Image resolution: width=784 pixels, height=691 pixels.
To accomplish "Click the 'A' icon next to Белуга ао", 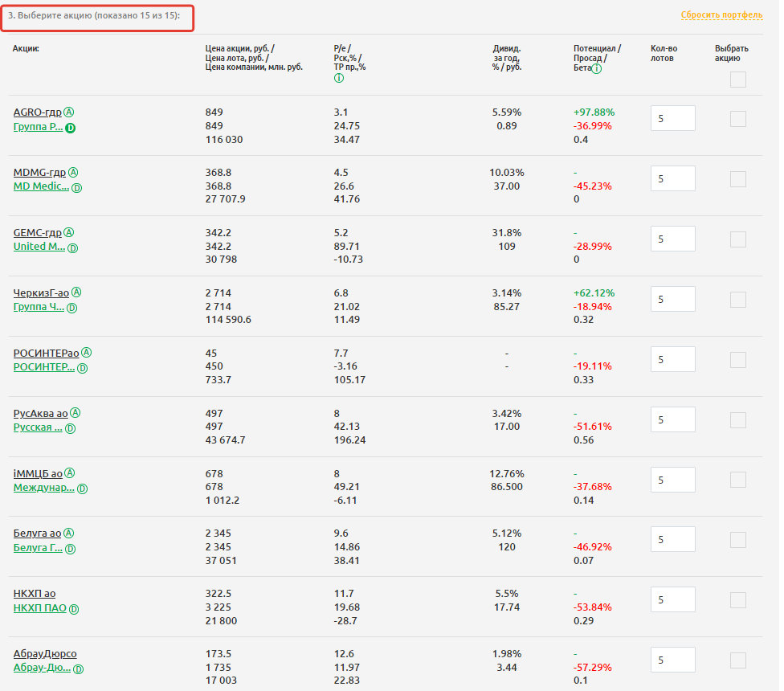I will (x=68, y=534).
